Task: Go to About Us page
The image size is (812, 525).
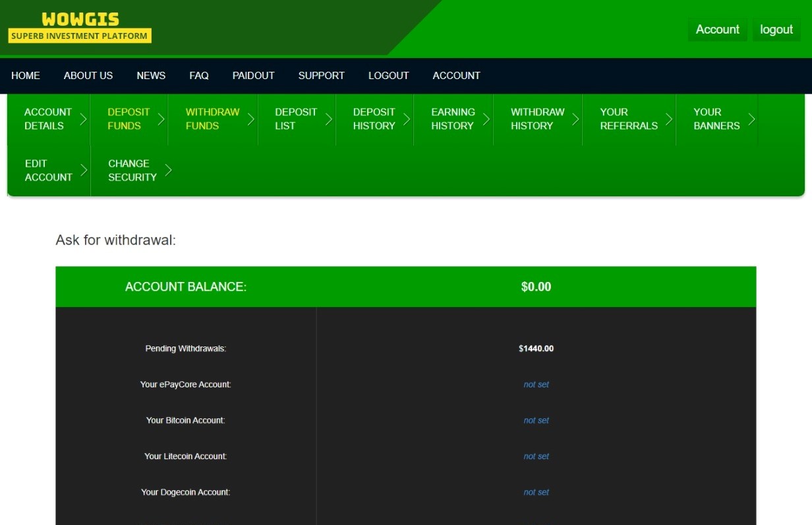Action: click(x=88, y=76)
